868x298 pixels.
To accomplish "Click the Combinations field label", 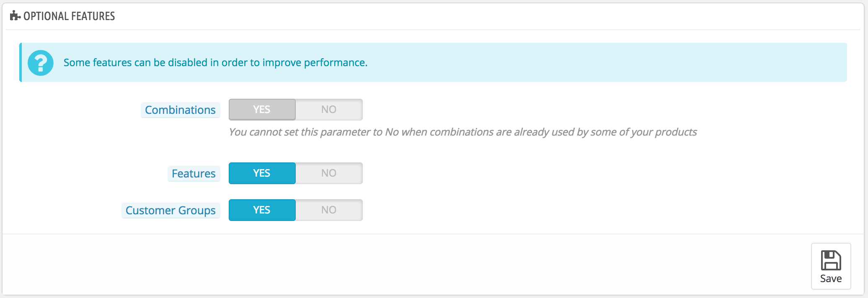I will [x=180, y=110].
